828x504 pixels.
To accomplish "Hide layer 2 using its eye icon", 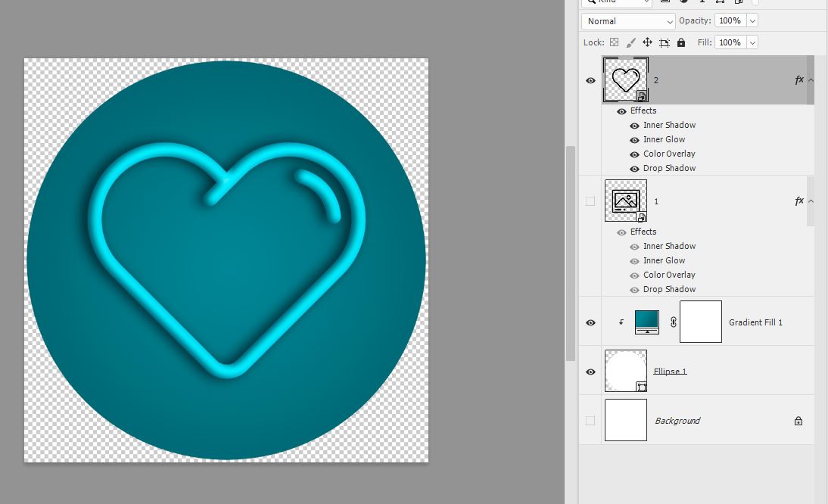I will [590, 80].
